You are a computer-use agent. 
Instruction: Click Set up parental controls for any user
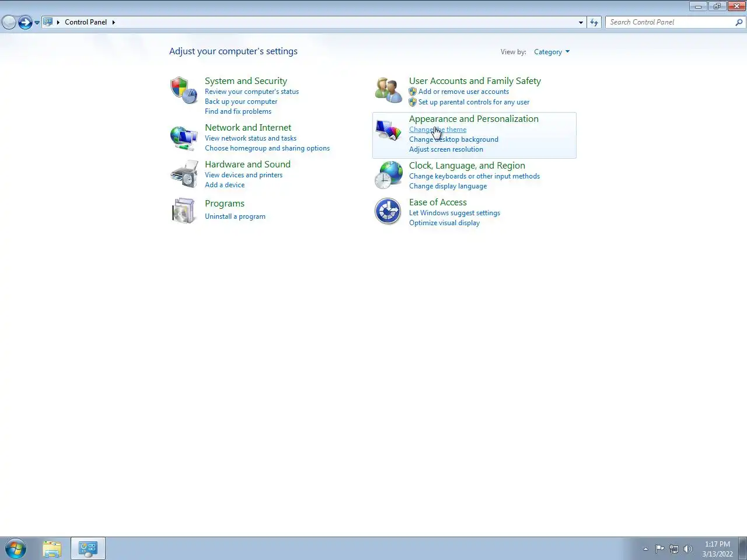point(474,102)
